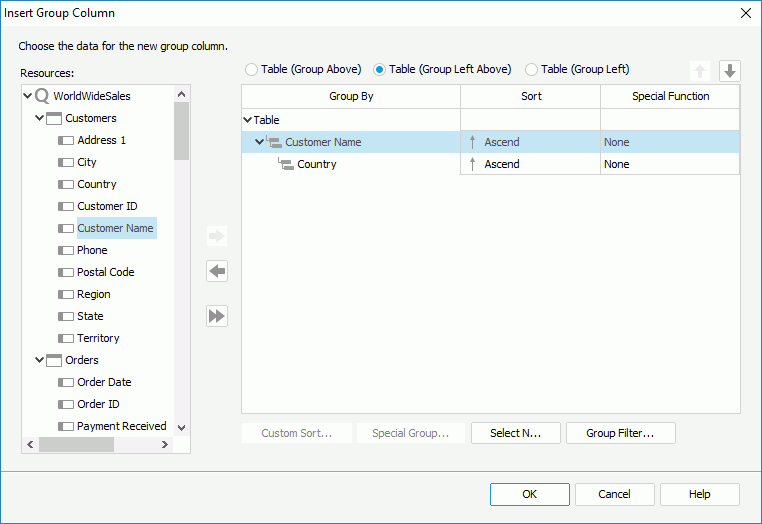Click the Country field icon in Resources

[x=66, y=184]
